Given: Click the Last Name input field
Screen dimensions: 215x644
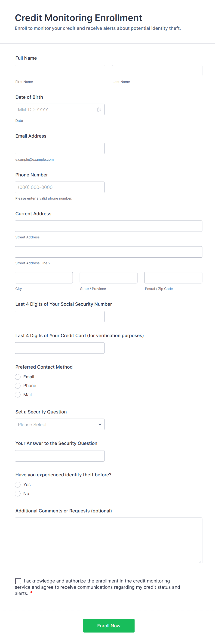Looking at the screenshot, I should point(157,71).
